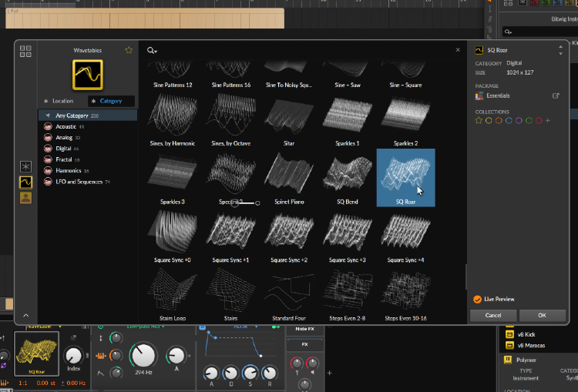This screenshot has width=578, height=392.
Task: Add SQ Roar to favorites star
Action: point(479,120)
